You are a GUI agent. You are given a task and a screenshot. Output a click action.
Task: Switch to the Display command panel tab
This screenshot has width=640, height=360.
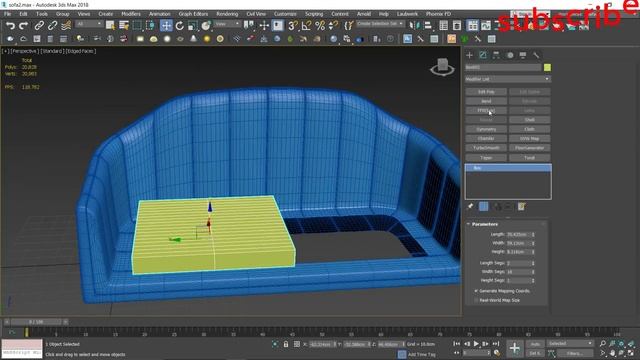(522, 55)
